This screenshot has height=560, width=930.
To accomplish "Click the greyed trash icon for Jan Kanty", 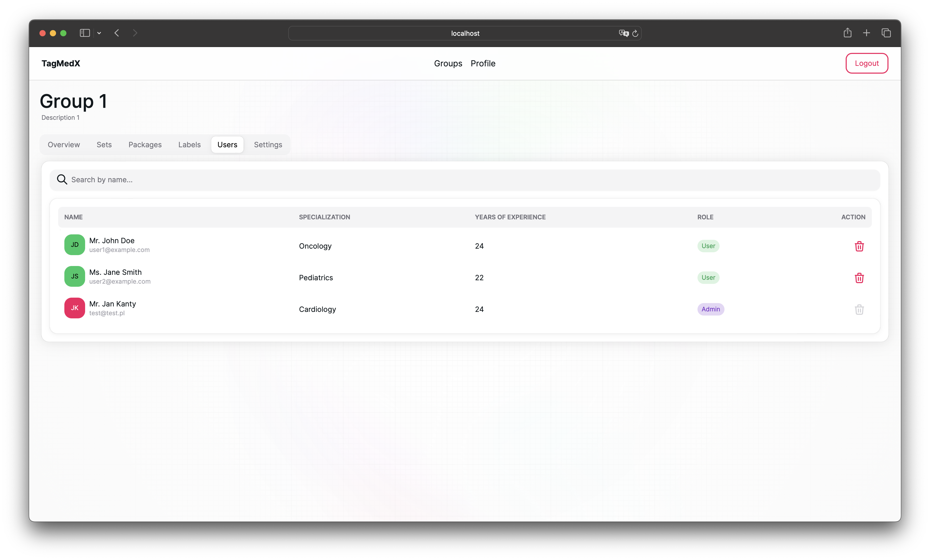I will [859, 310].
